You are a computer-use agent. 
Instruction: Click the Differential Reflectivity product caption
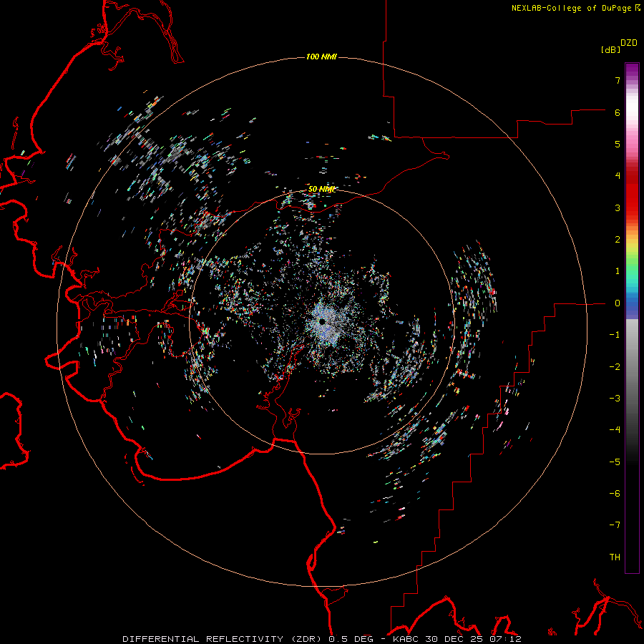[x=321, y=639]
